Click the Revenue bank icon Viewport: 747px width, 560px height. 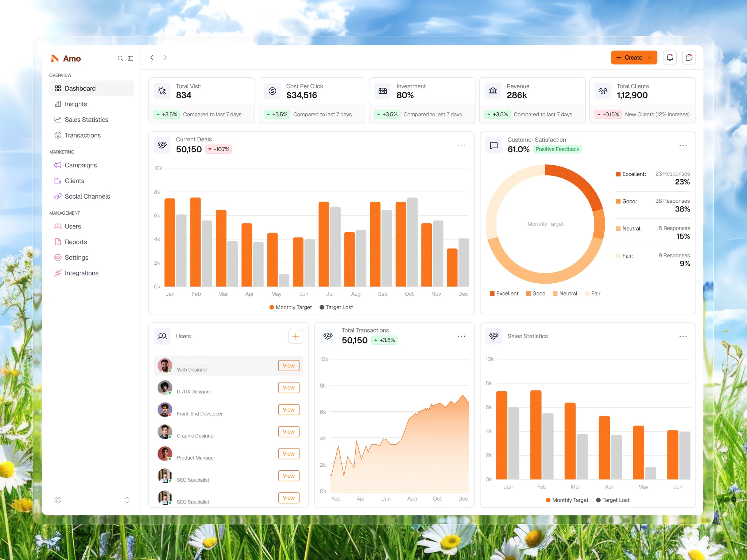(493, 91)
